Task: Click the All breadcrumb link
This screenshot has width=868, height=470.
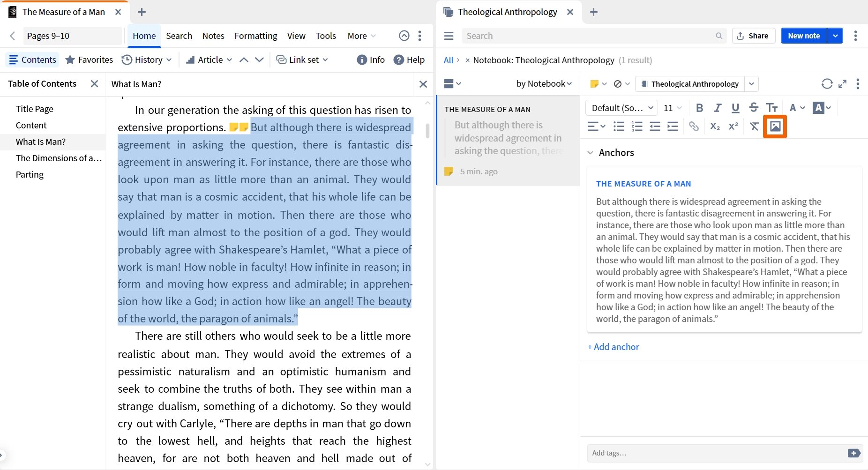Action: (x=448, y=60)
